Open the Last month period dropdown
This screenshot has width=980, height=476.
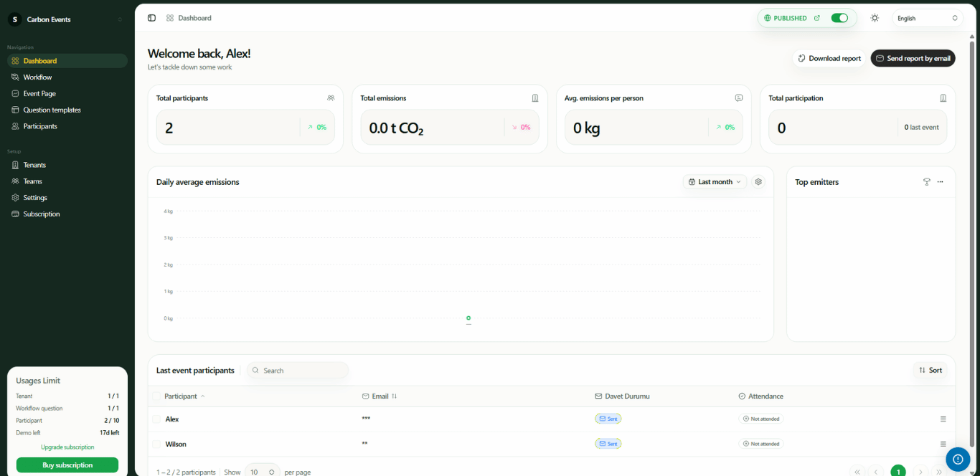tap(714, 181)
